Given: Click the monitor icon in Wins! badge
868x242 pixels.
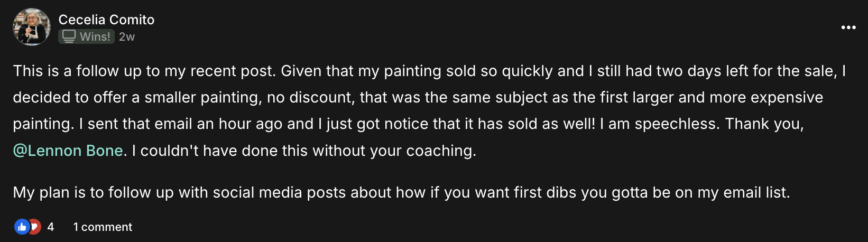Looking at the screenshot, I should tap(69, 36).
